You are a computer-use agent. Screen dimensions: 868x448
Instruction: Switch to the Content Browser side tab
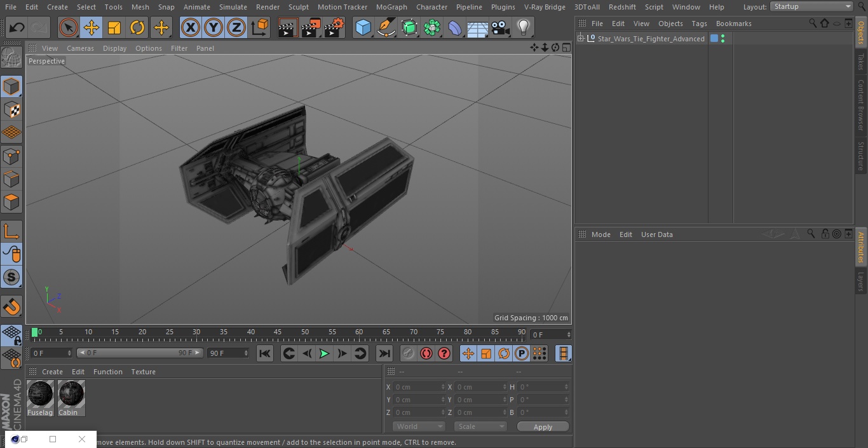point(861,105)
